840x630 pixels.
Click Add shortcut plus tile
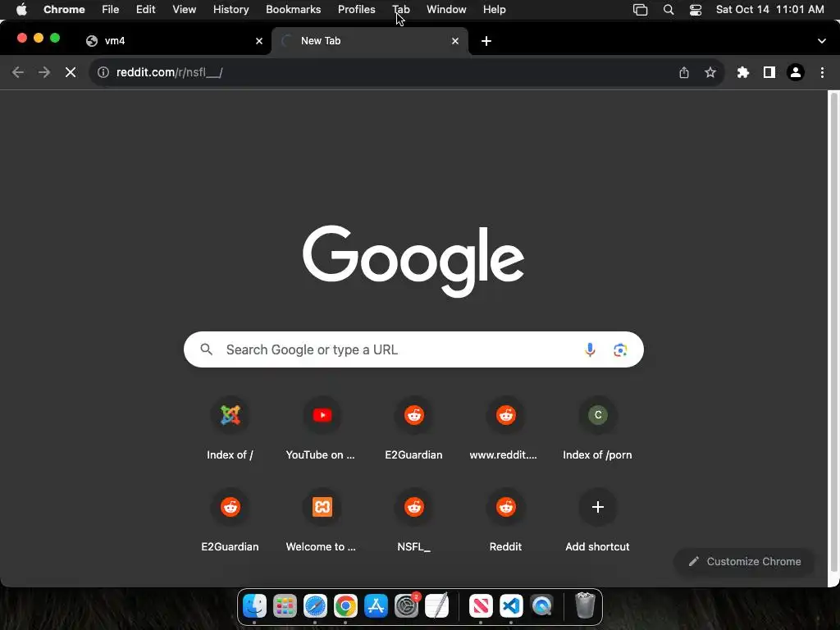pyautogui.click(x=598, y=521)
